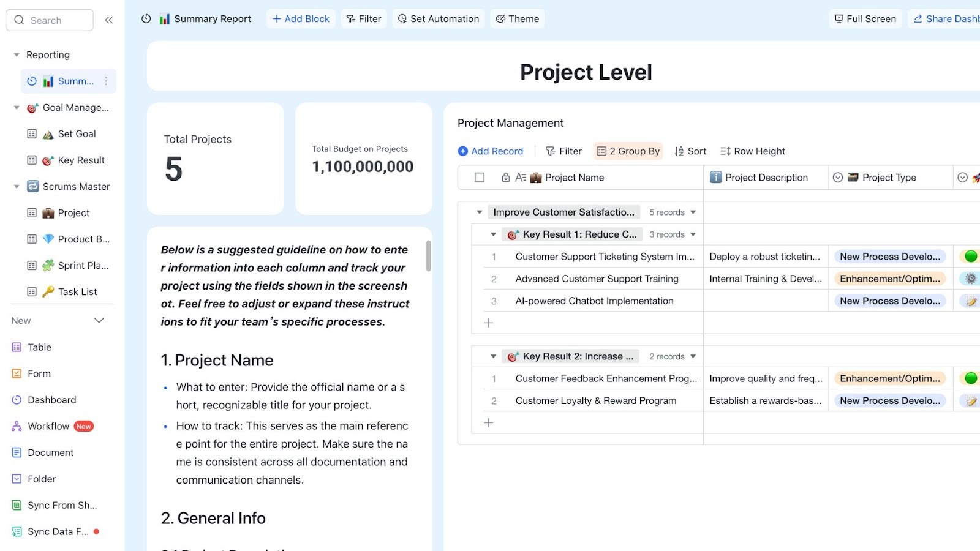
Task: Click the Full Screen button
Action: [864, 18]
